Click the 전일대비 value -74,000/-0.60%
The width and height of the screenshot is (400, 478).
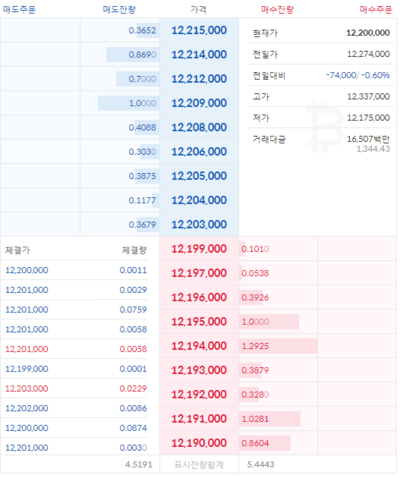coord(358,75)
